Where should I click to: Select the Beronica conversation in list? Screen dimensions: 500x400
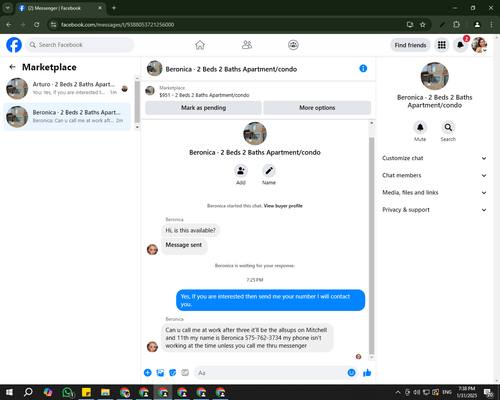67,117
